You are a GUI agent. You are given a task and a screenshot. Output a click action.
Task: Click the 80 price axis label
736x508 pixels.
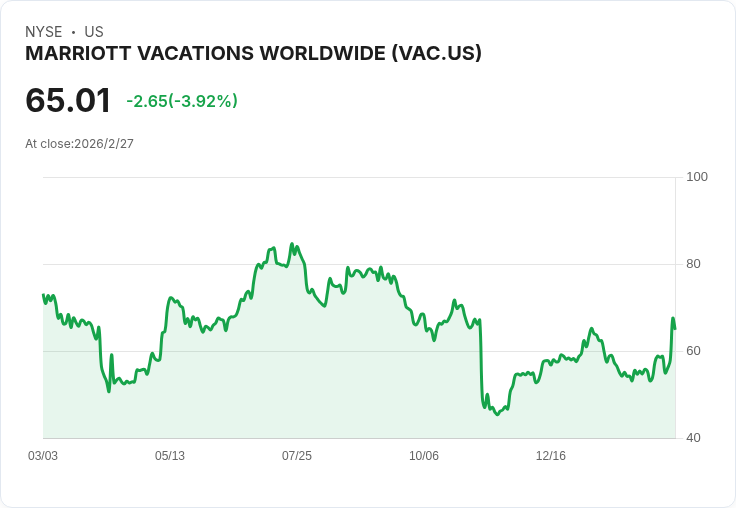pos(693,264)
